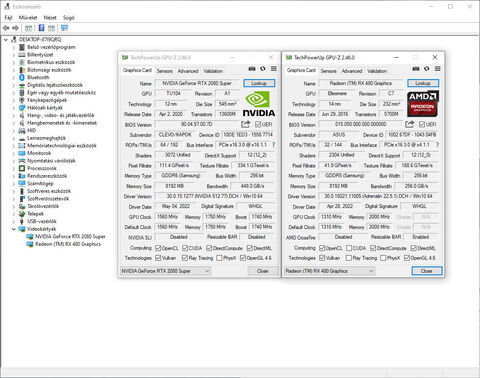Click the Bus Interface question mark in Radeon window

tap(437, 145)
